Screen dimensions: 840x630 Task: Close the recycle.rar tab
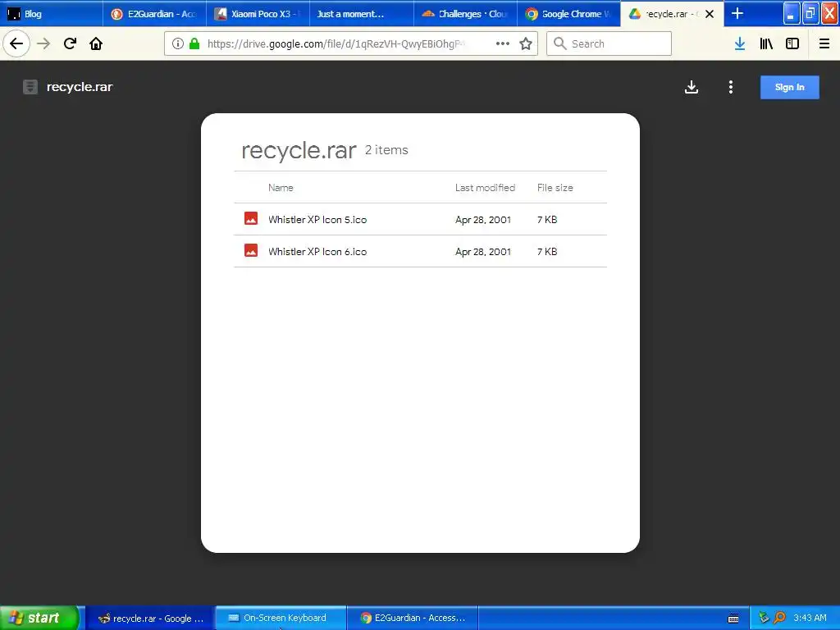[710, 14]
